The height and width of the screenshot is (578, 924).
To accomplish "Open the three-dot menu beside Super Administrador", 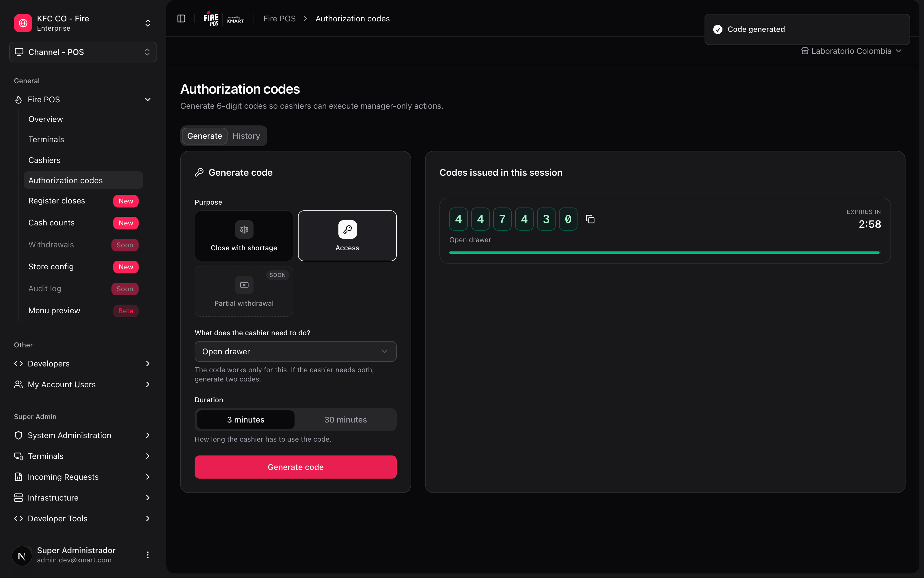I will (x=148, y=555).
